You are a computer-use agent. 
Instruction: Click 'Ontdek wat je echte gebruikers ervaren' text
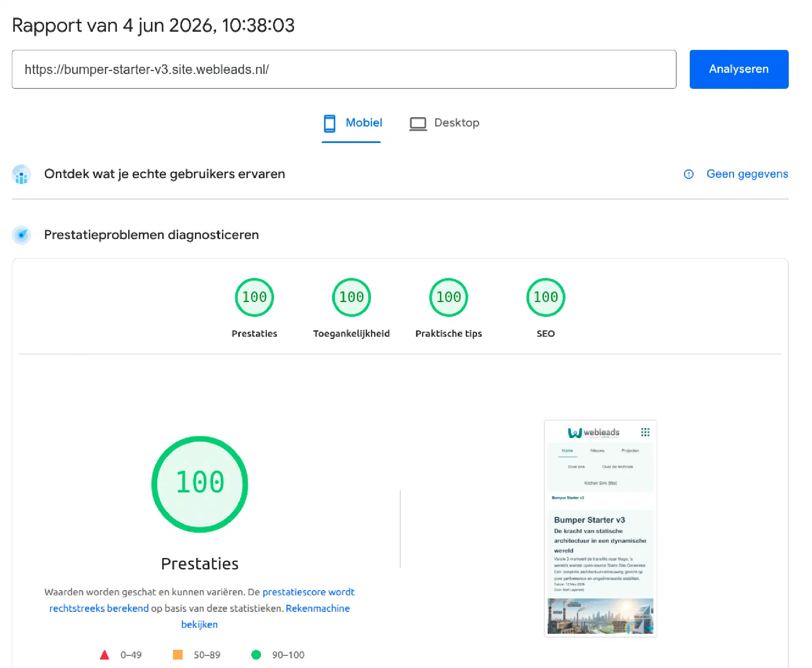click(165, 174)
